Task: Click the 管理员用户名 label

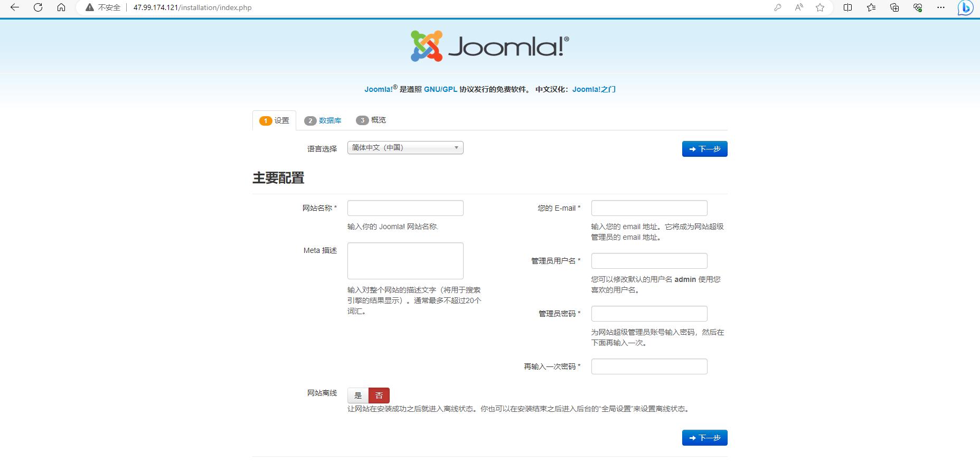Action: pyautogui.click(x=555, y=261)
